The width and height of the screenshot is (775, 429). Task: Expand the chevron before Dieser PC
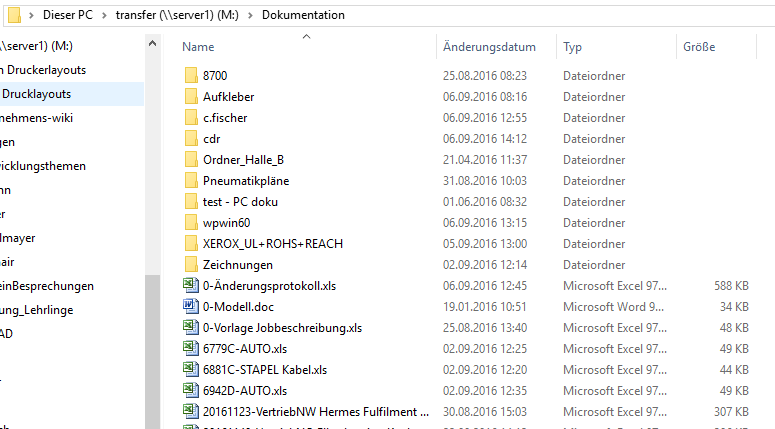[x=31, y=16]
